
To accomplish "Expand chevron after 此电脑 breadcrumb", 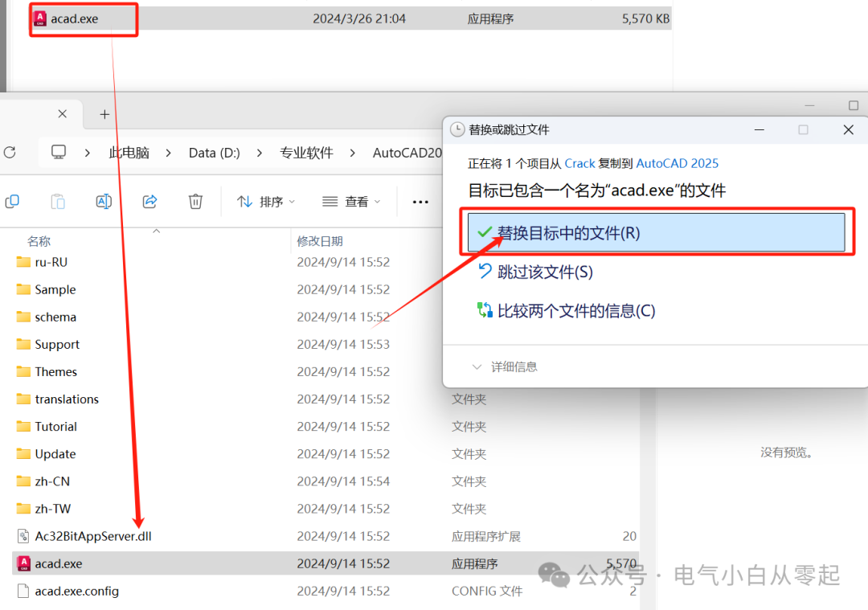I will [x=168, y=152].
